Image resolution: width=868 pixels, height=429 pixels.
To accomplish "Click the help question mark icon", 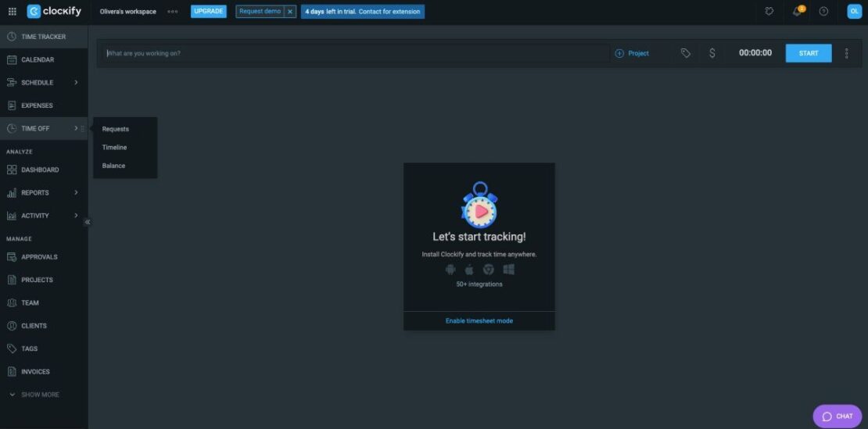I will (823, 12).
